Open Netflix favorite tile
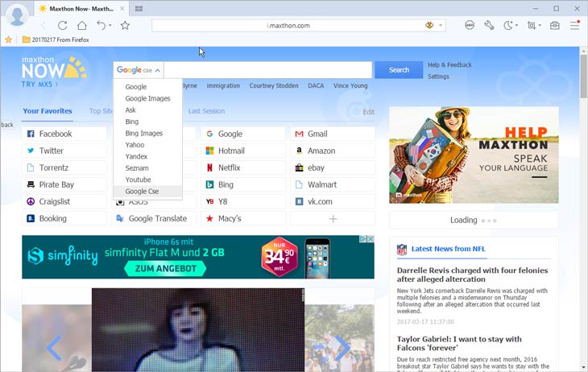This screenshot has height=372, width=588. pos(243,167)
